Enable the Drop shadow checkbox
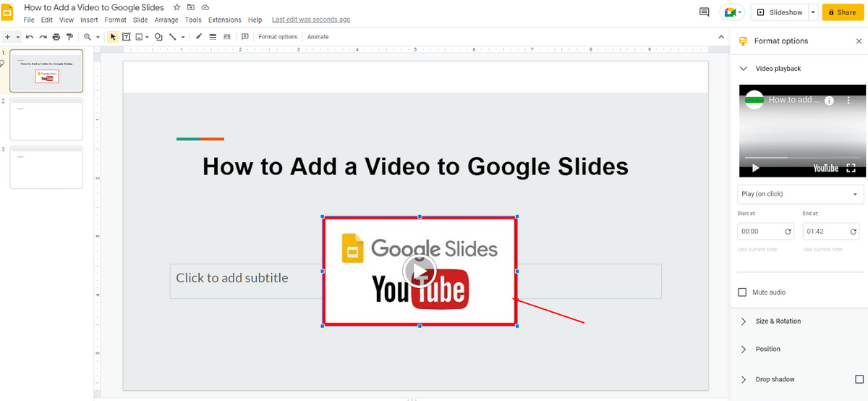 859,379
